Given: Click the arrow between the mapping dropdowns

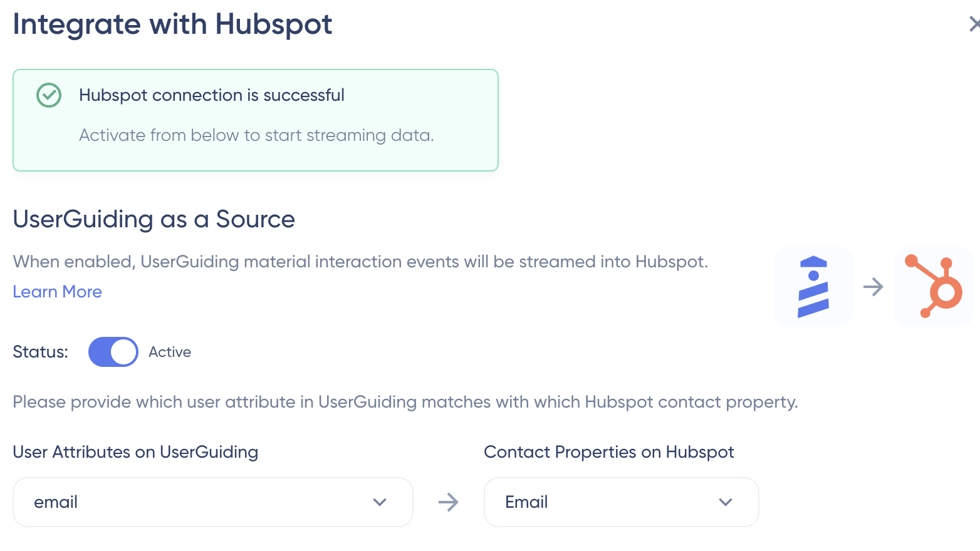Looking at the screenshot, I should 449,502.
